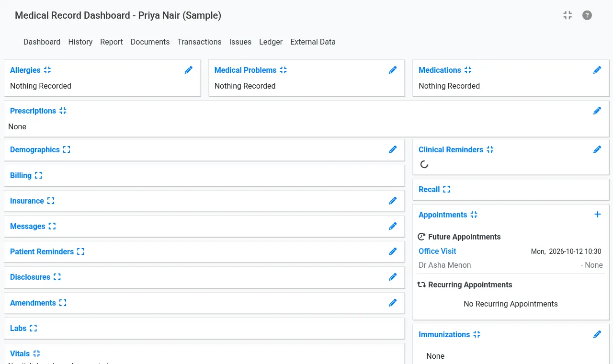613x364 pixels.
Task: Edit Medical Problems with the pencil icon
Action: pos(393,70)
